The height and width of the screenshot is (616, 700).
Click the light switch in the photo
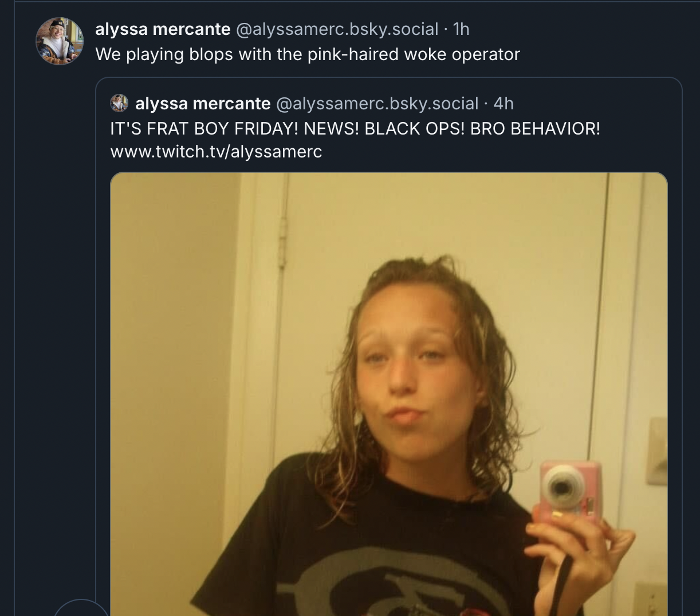coord(657,452)
